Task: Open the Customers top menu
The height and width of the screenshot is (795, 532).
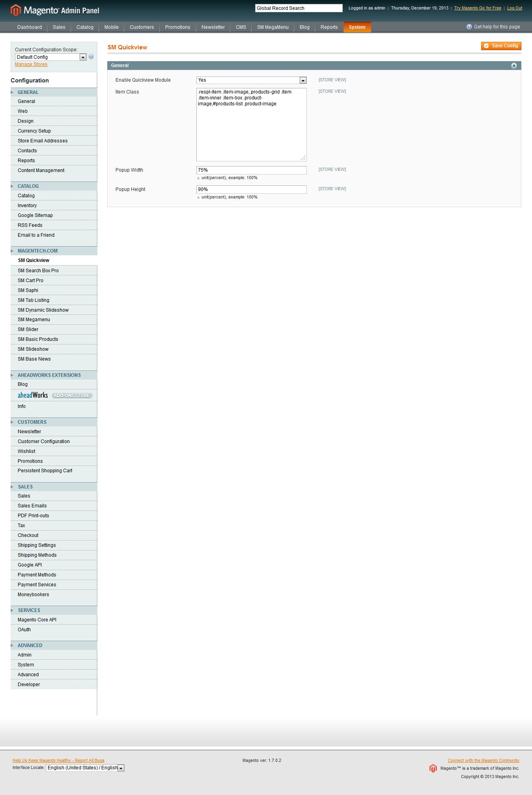Action: [x=142, y=27]
